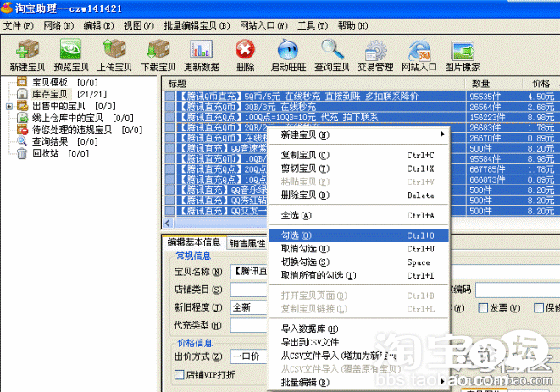Click the 数量 column header

pos(481,84)
